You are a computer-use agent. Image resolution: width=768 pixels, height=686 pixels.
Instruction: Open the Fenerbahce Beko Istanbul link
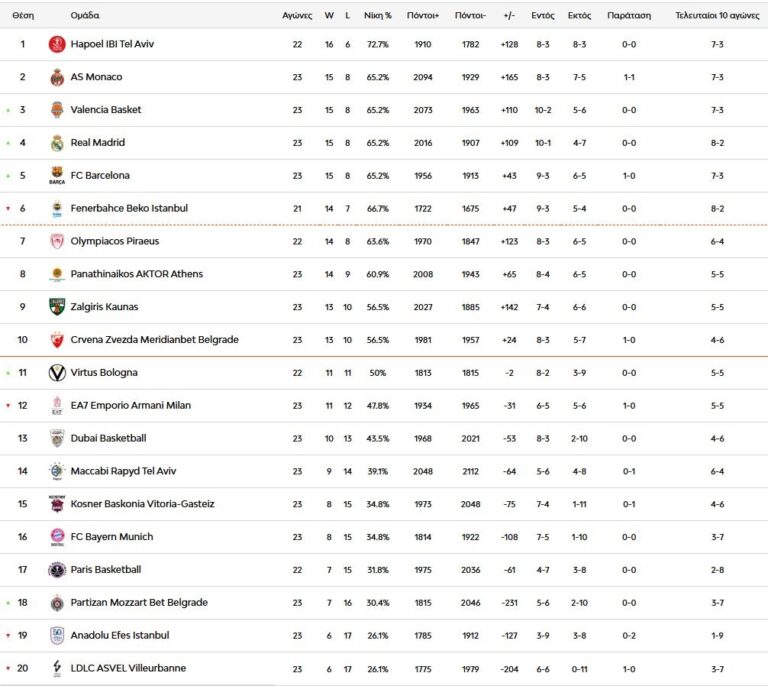[x=129, y=208]
